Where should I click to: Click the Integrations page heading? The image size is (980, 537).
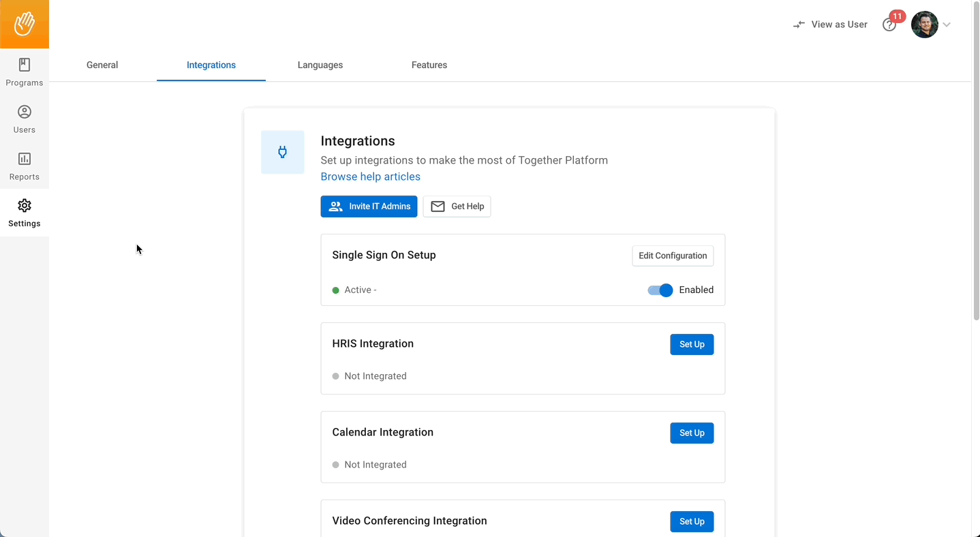click(358, 141)
